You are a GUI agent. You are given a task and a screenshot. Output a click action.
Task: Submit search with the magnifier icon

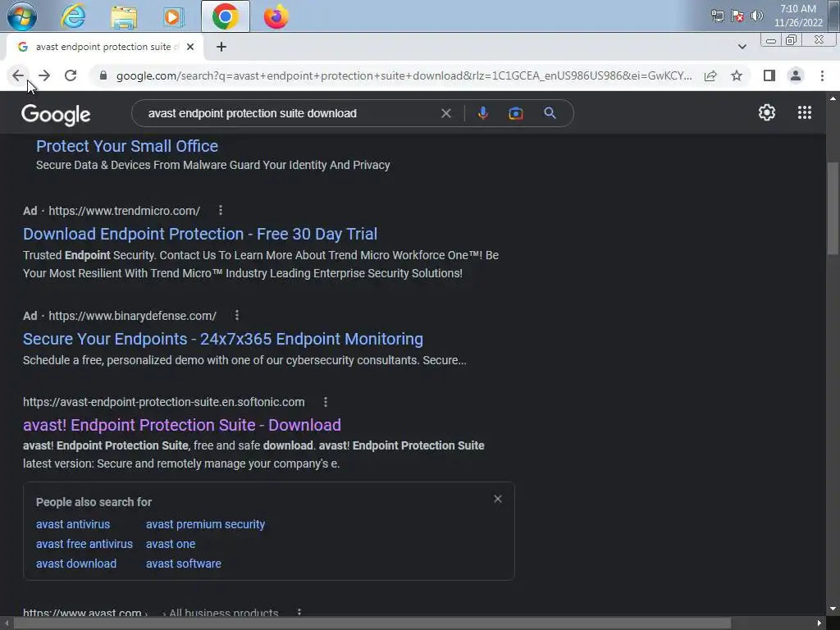(x=550, y=113)
